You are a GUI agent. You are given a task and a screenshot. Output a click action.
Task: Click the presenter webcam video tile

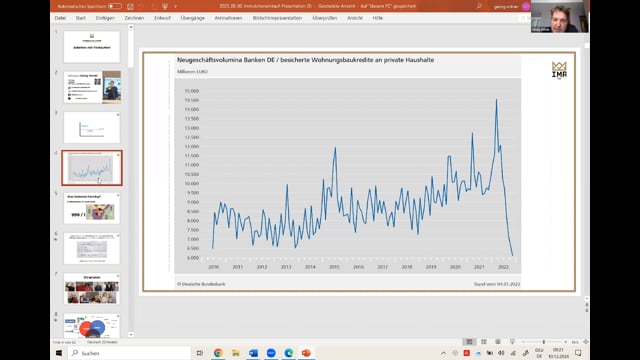560,17
